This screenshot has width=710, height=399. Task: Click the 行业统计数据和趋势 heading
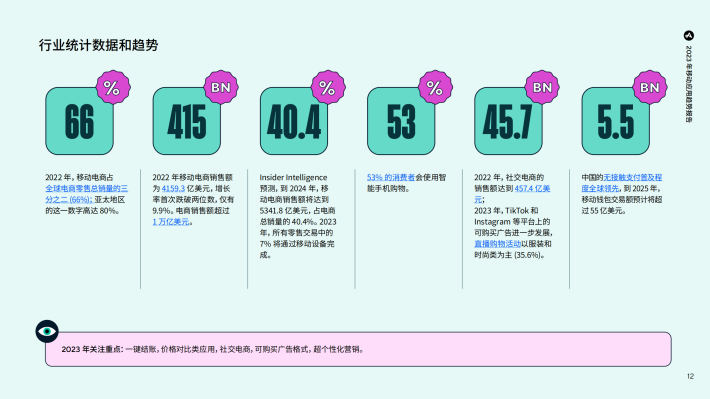(98, 45)
